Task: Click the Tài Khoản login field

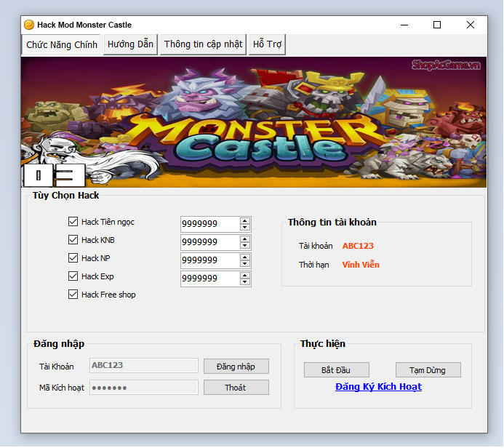Action: [x=144, y=365]
